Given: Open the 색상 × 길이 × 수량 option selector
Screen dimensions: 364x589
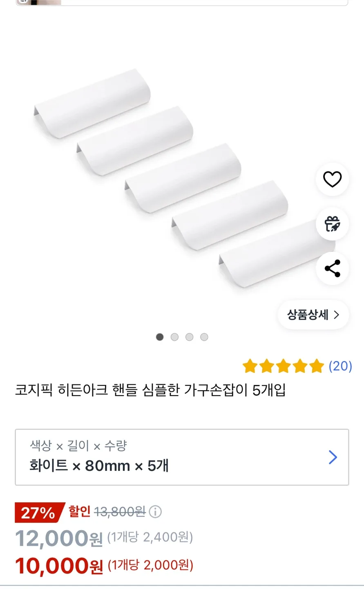Looking at the screenshot, I should pos(182,457).
